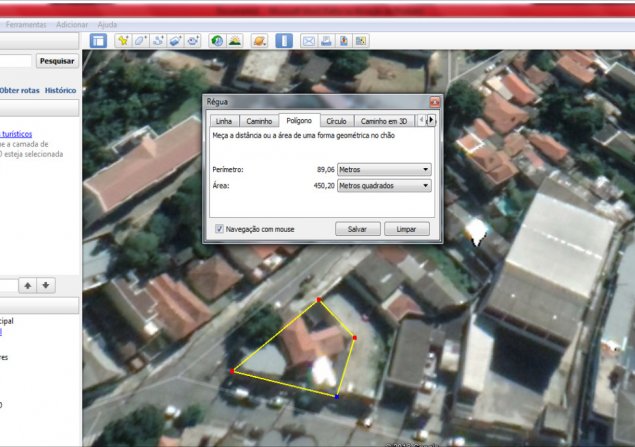Screen dimensions: 635x447
Task: Toggle 'Navegação com mouse' checkbox
Action: click(219, 229)
